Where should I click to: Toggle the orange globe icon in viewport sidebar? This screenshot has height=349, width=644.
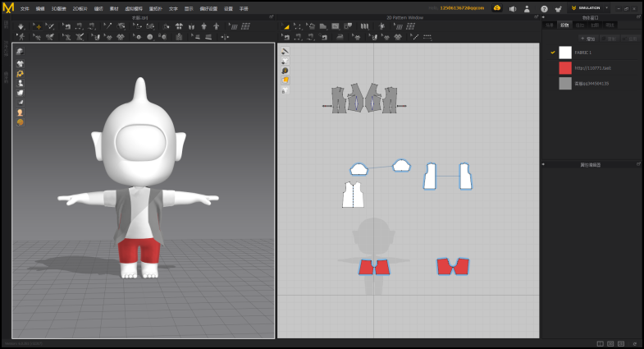20,122
